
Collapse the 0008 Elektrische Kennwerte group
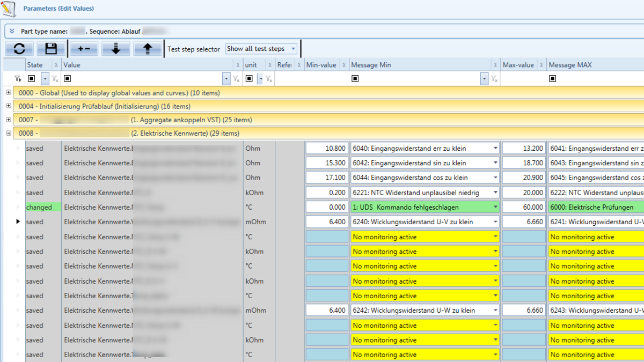(x=9, y=133)
